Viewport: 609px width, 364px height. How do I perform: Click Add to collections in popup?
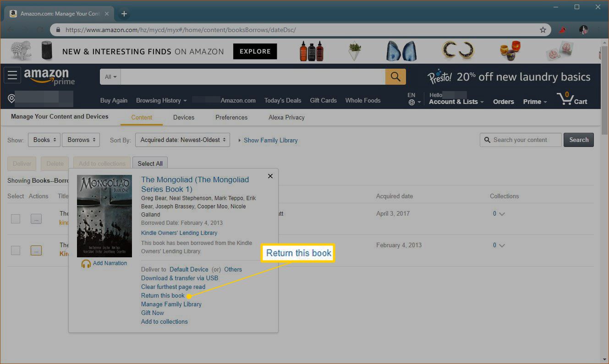[x=165, y=322]
